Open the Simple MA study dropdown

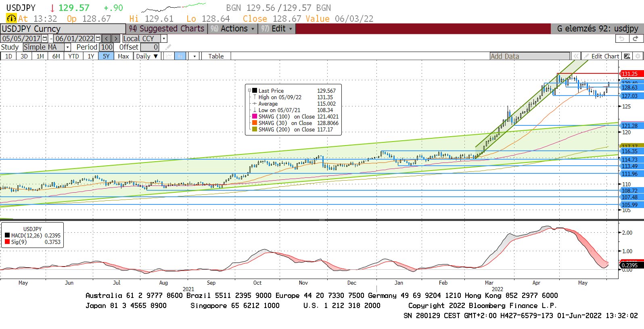68,48
